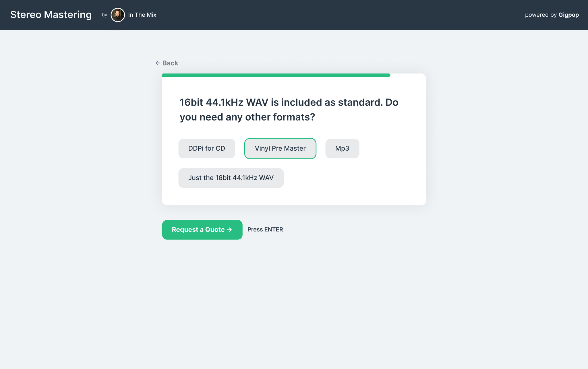Click the green filled progress bar

[x=276, y=75]
